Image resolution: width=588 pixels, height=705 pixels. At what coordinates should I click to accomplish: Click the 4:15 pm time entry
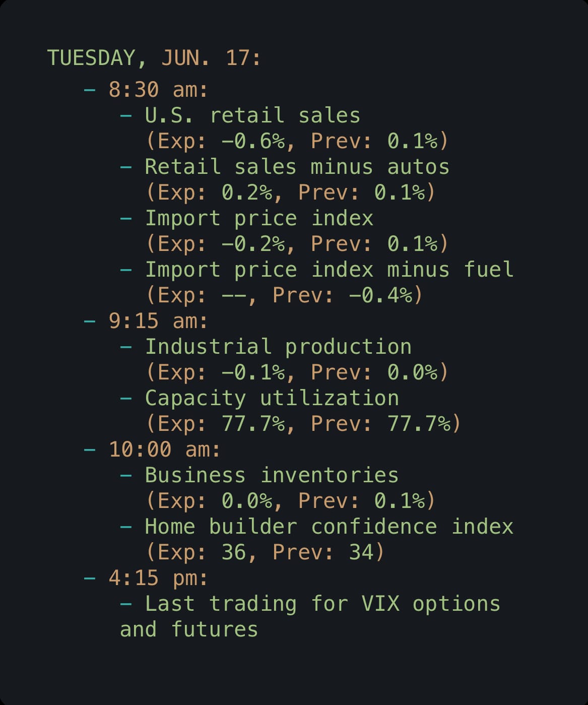tap(158, 578)
